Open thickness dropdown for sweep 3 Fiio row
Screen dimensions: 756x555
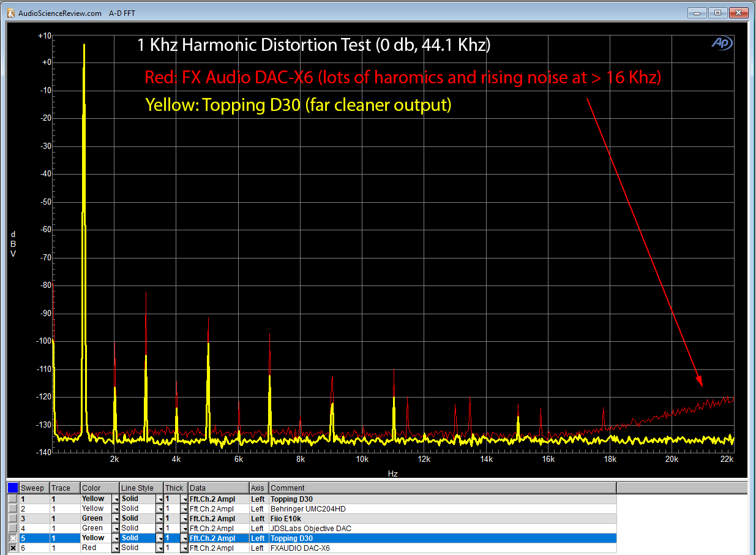(x=184, y=519)
